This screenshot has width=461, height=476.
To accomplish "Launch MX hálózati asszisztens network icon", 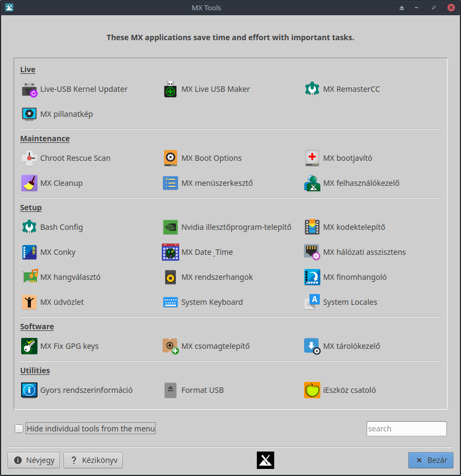I will pyautogui.click(x=312, y=252).
